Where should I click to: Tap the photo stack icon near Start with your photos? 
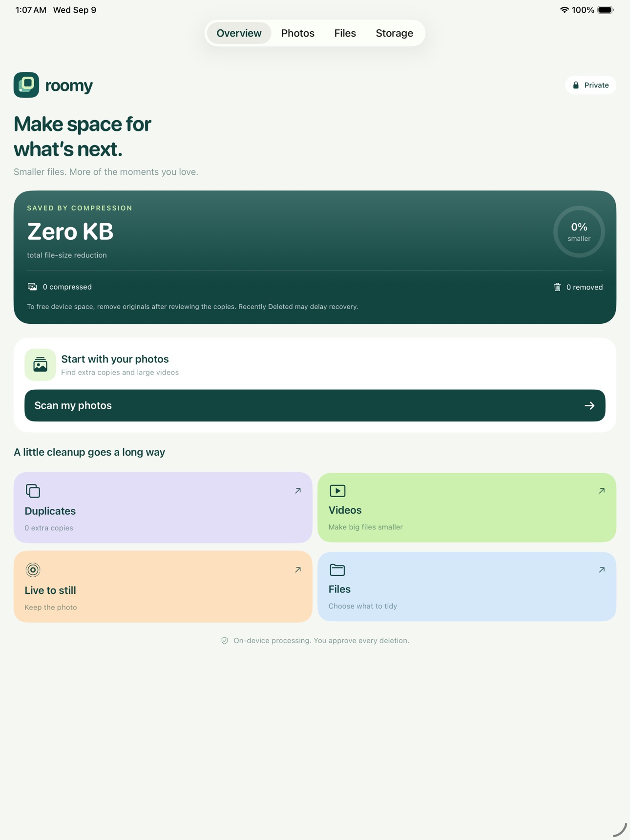[40, 365]
